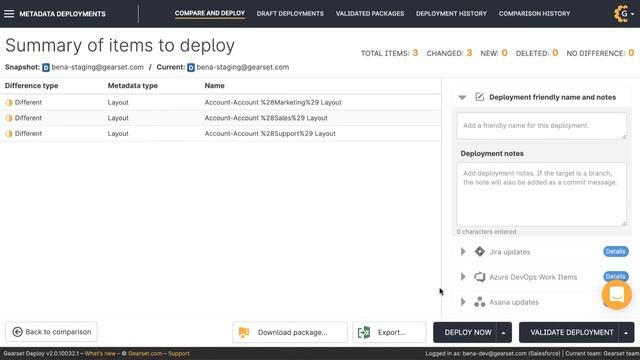
Task: Click the Validate Deployment button
Action: pos(569,332)
